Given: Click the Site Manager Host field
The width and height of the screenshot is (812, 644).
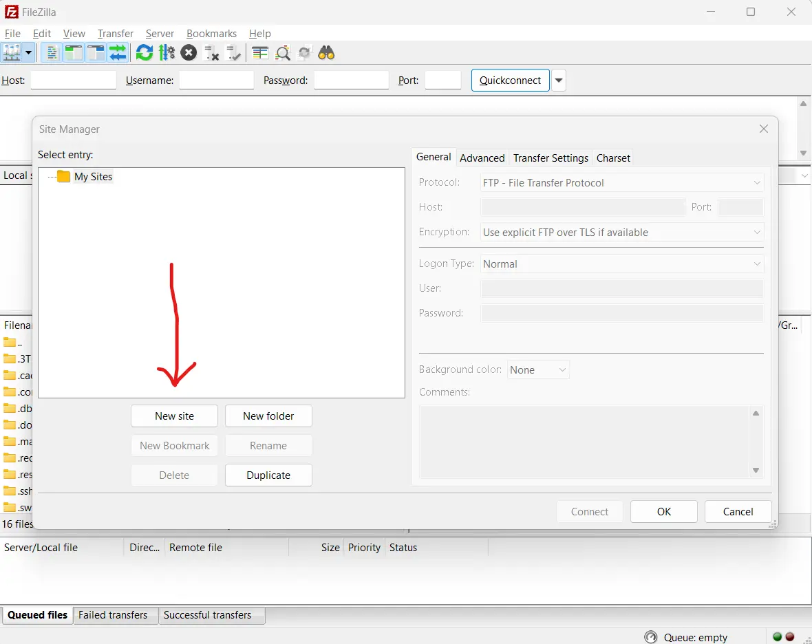Looking at the screenshot, I should click(x=583, y=207).
